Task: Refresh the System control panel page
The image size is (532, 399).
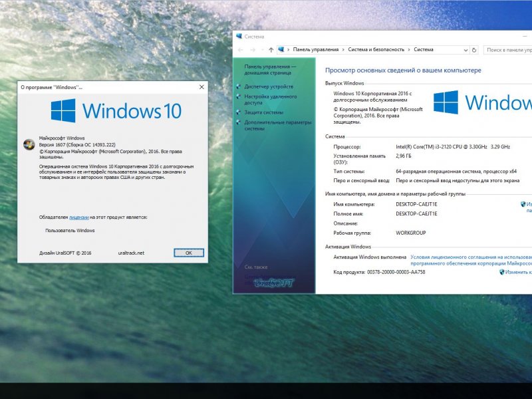Action: pyautogui.click(x=474, y=50)
